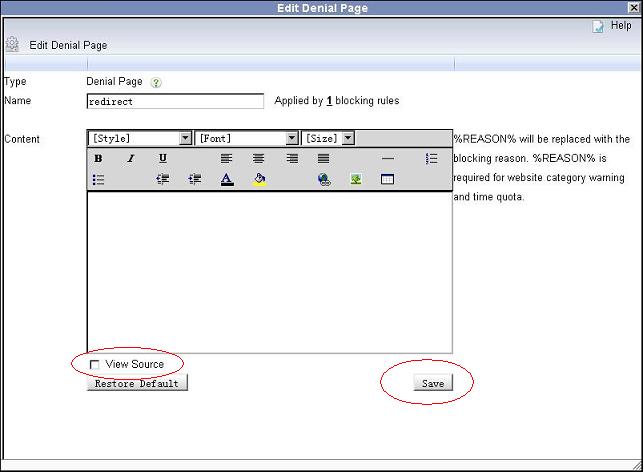Insert an image into content
The image size is (643, 472).
[x=356, y=179]
